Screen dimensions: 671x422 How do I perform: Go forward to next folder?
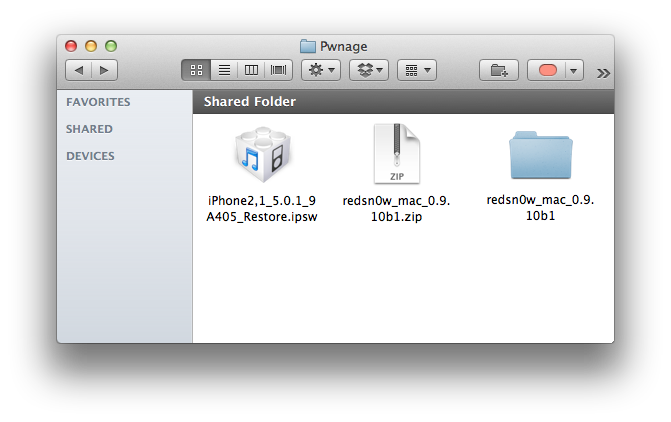click(x=104, y=70)
